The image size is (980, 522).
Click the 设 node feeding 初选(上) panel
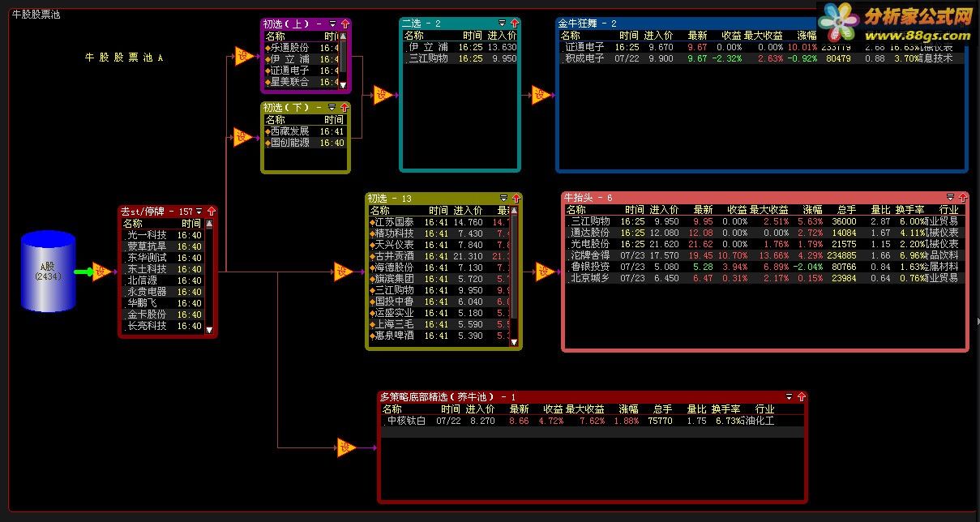tap(243, 56)
